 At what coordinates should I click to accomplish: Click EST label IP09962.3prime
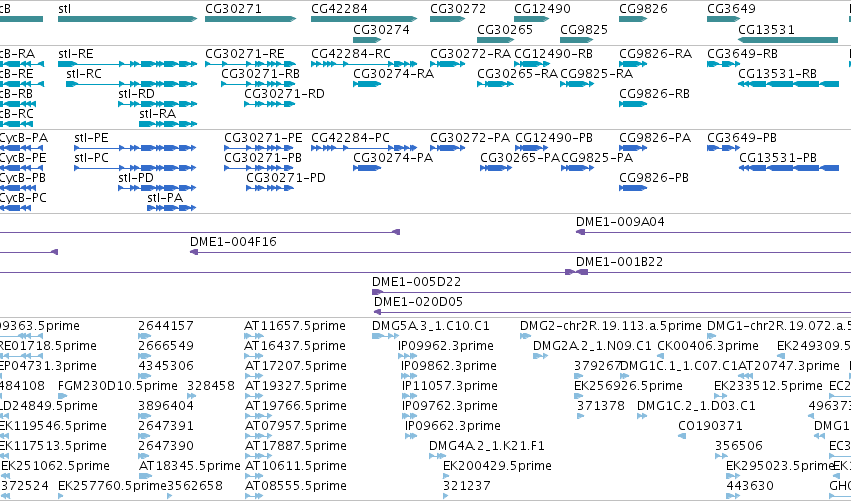tap(446, 346)
